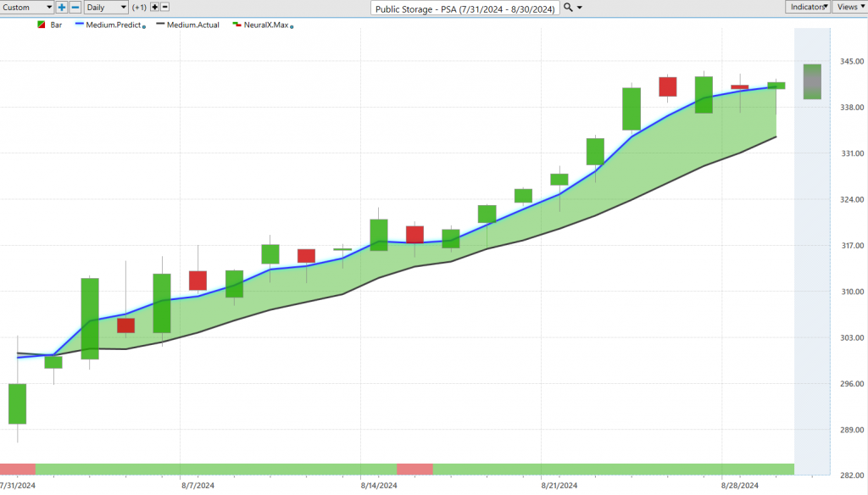This screenshot has height=495, width=868.
Task: Click the 324.00 price axis label
Action: tap(852, 199)
